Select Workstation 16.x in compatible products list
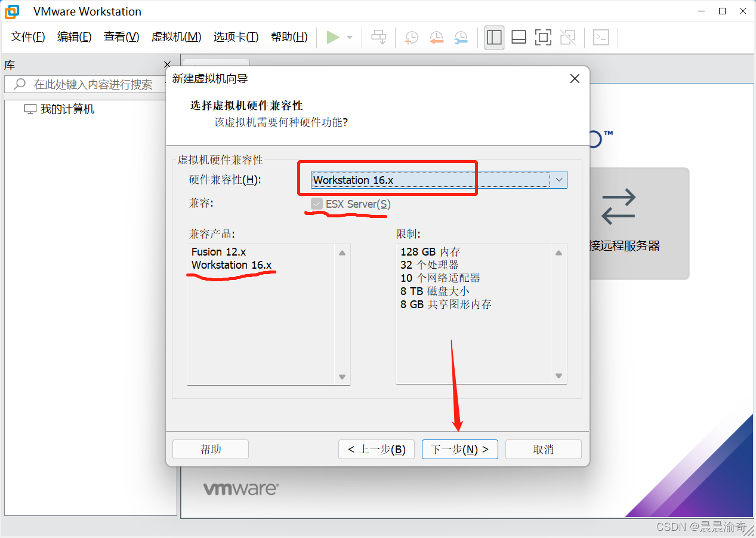The width and height of the screenshot is (756, 538). 232,265
